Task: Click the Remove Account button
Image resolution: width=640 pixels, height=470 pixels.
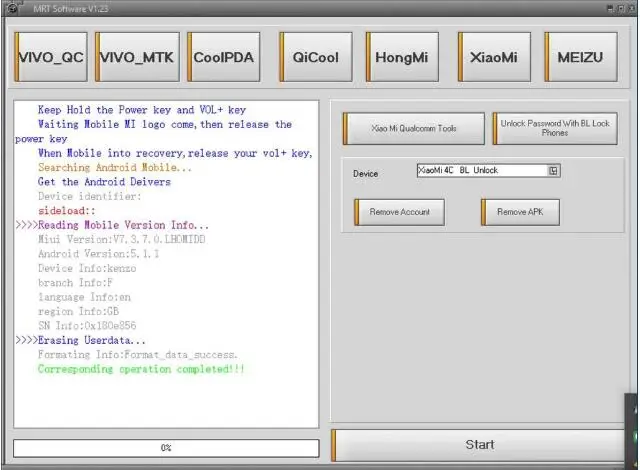Action: (399, 212)
